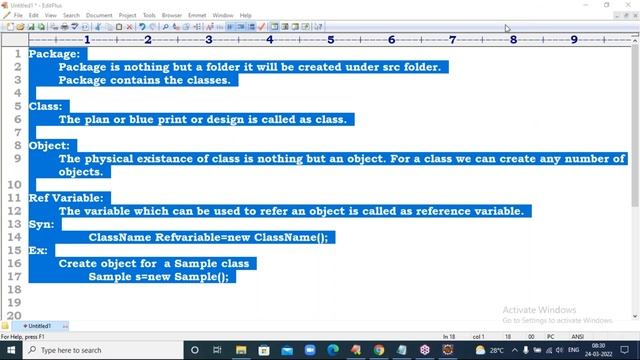This screenshot has height=360, width=640.
Task: Click the 'ANSI' encoding status bar entry
Action: (x=578, y=337)
